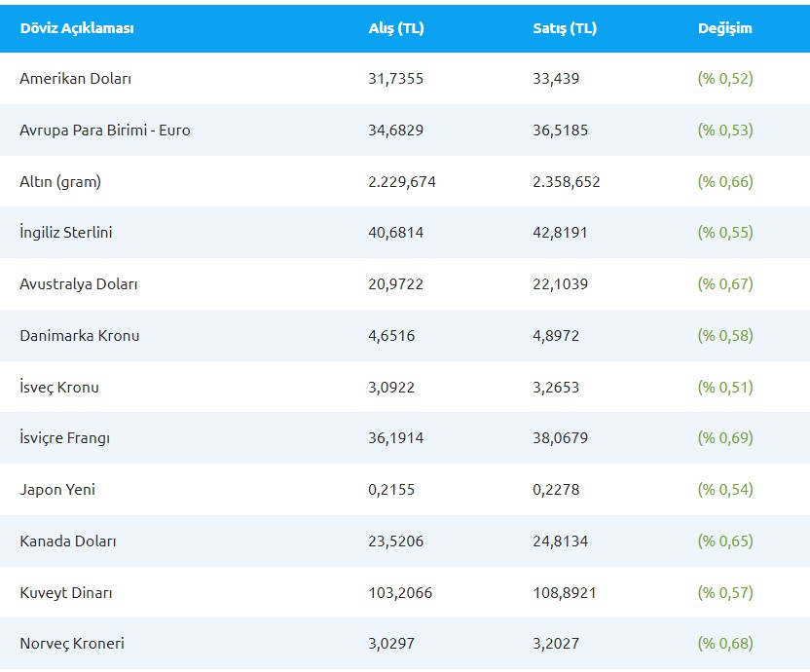Click Kuveyt Dinarı selling price 108,8921
This screenshot has width=810, height=672.
click(566, 592)
